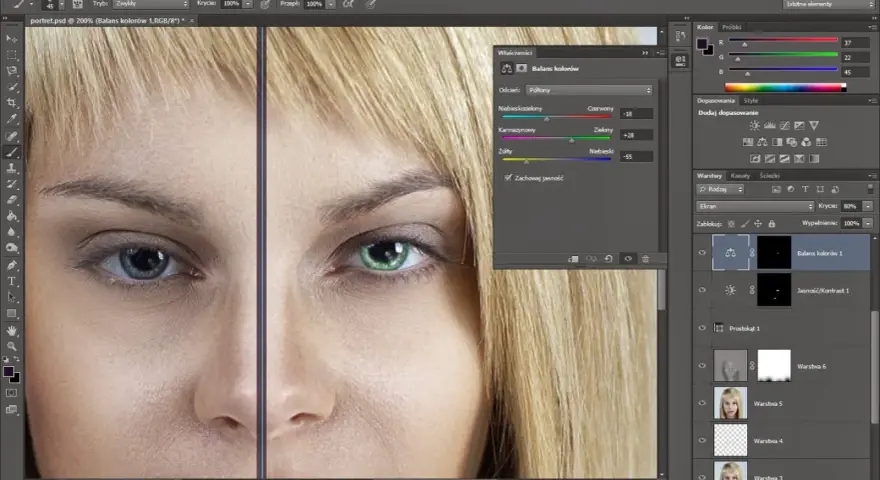Uncheck Zachowaj jasność checkbox

pos(508,178)
